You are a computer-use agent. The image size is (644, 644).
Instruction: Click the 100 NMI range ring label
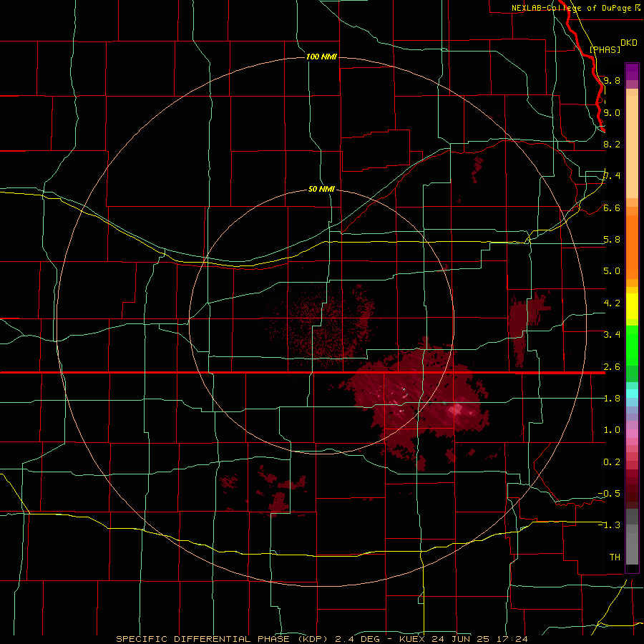coord(321,57)
